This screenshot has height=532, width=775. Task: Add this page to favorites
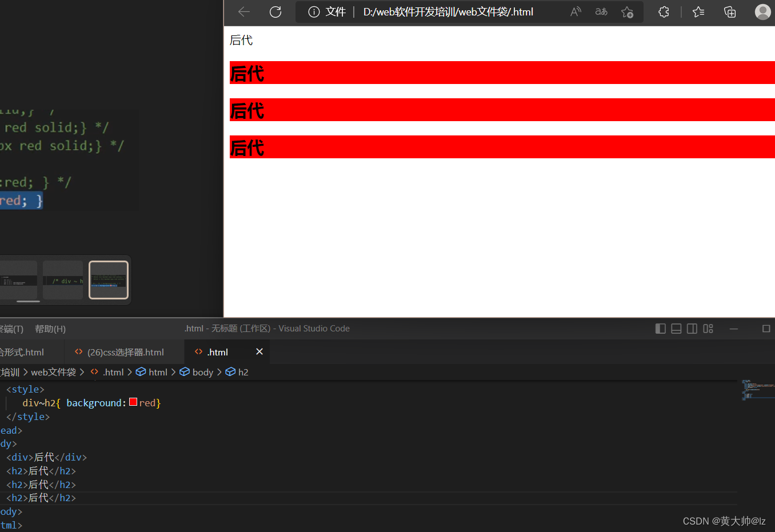(x=627, y=12)
